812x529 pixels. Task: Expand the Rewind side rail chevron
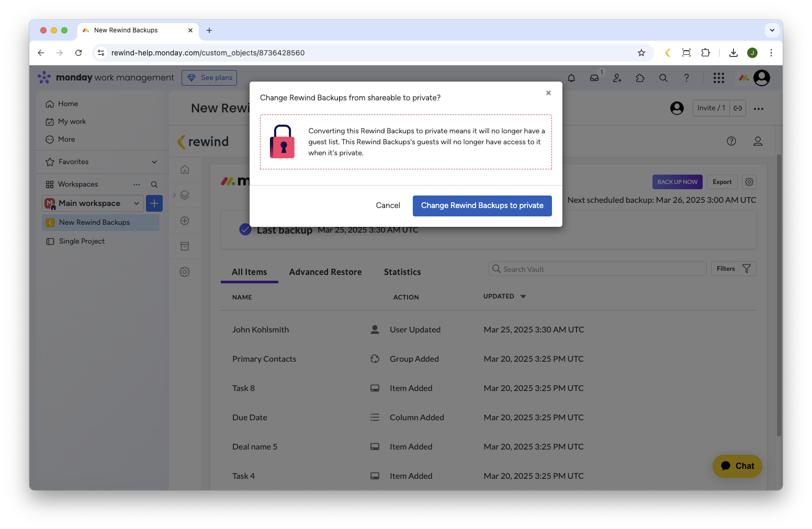point(174,195)
